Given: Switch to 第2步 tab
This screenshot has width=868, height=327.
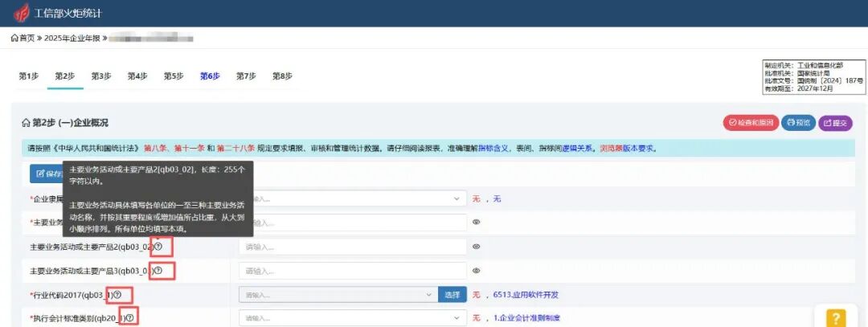Looking at the screenshot, I should pos(65,76).
